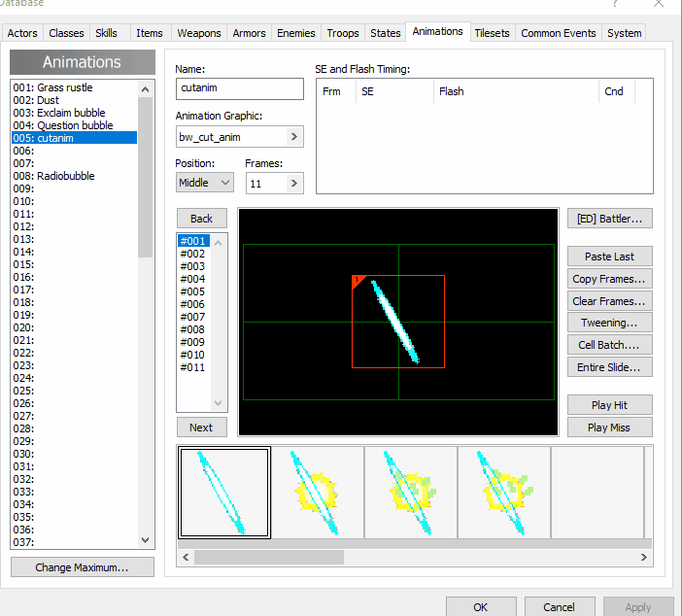Select 008: Radiobubble in animations list

click(53, 176)
